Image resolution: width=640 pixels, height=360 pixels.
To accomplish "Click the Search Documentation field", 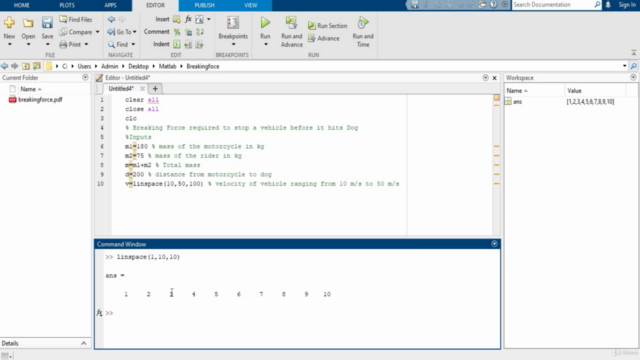I will 553,4.
